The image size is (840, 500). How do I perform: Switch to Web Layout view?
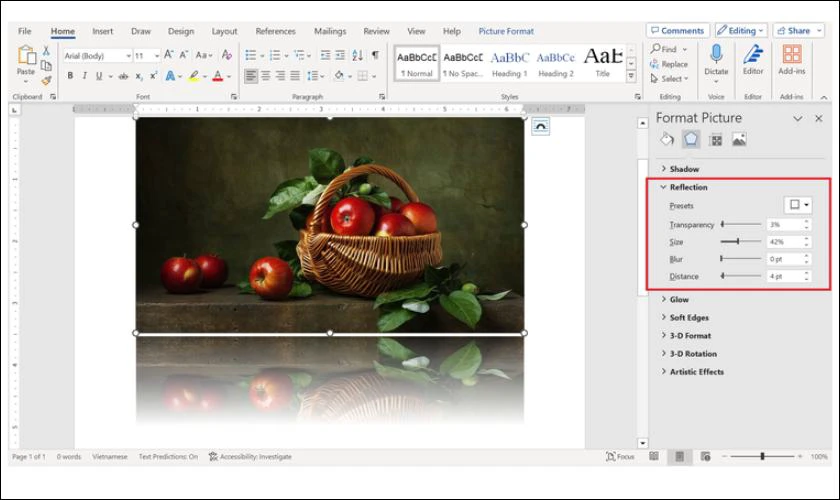706,457
